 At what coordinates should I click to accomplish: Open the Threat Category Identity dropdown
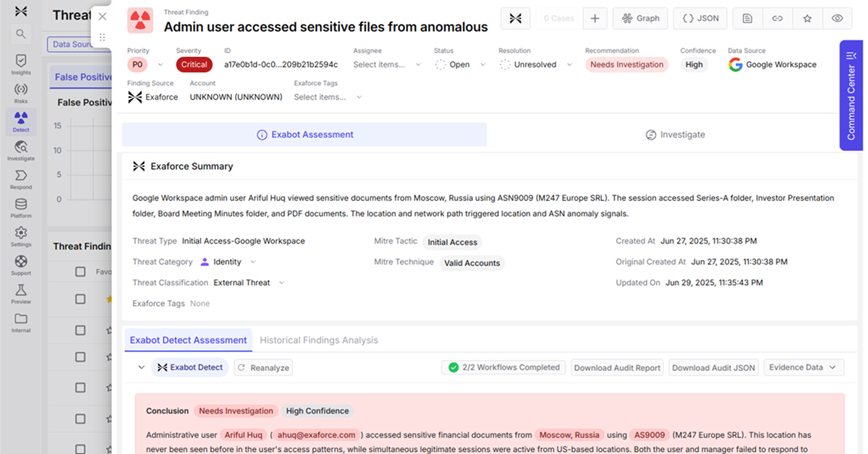(x=229, y=262)
